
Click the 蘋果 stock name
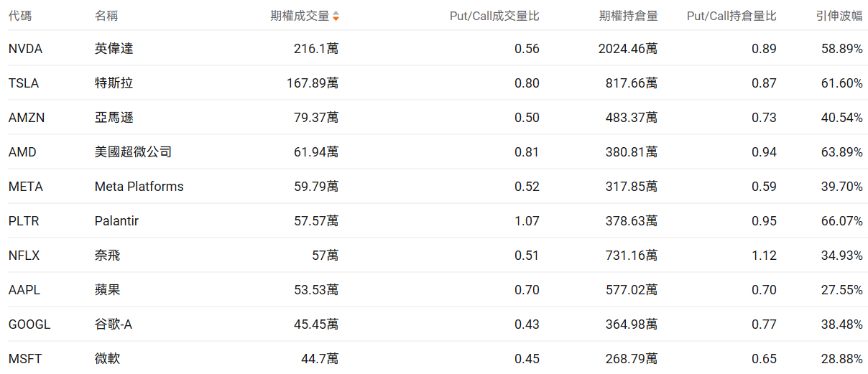point(107,290)
